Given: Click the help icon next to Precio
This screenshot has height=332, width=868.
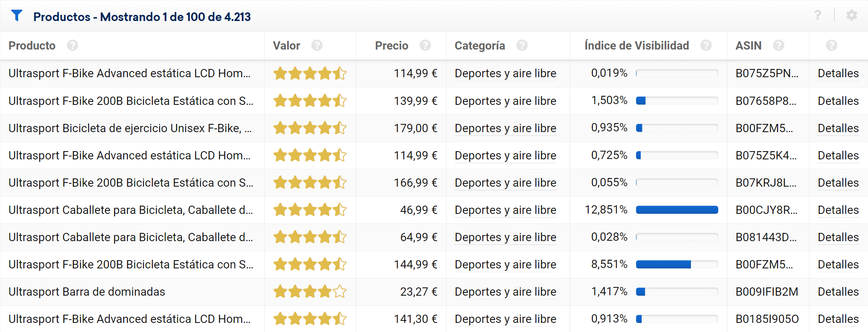Looking at the screenshot, I should 425,45.
